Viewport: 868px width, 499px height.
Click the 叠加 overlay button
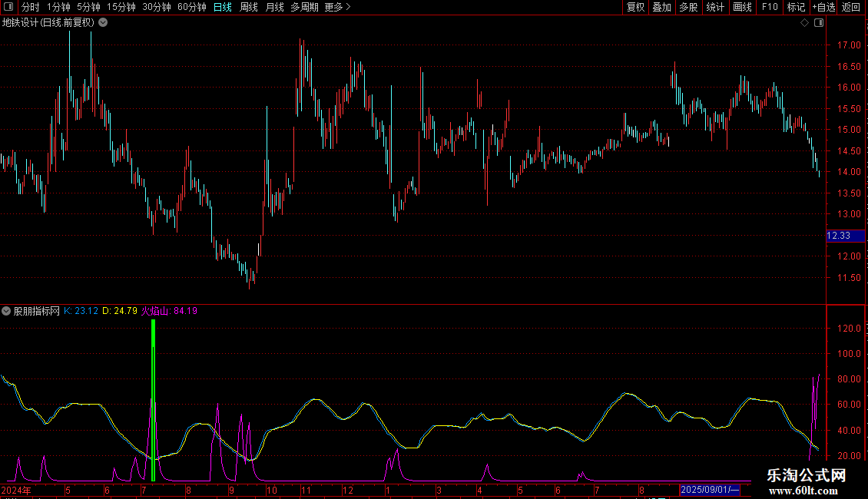[661, 7]
